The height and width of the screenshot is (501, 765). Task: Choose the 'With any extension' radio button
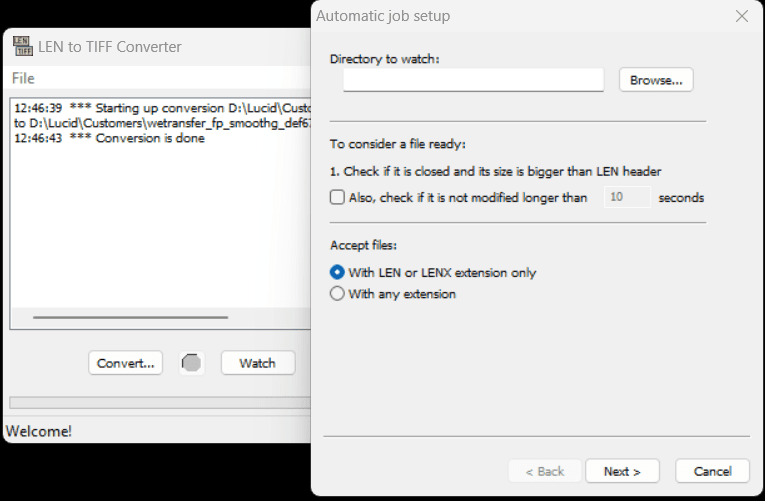click(x=338, y=294)
